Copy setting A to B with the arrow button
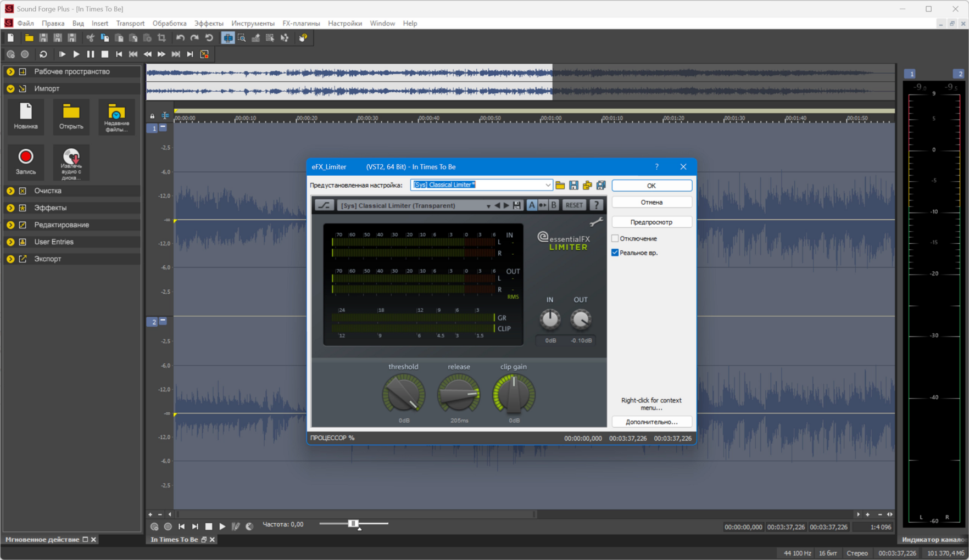Image resolution: width=969 pixels, height=560 pixels. (543, 205)
